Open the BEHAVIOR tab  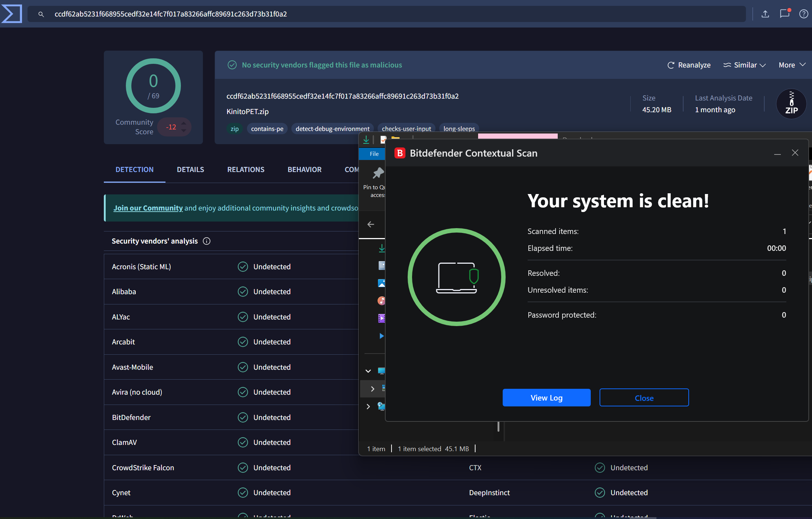pyautogui.click(x=304, y=169)
